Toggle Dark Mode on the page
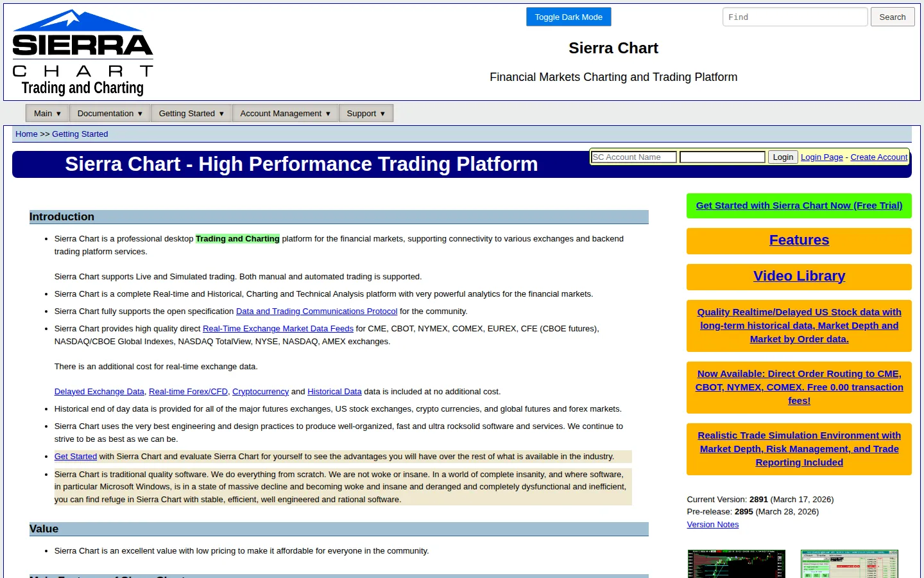 tap(569, 17)
